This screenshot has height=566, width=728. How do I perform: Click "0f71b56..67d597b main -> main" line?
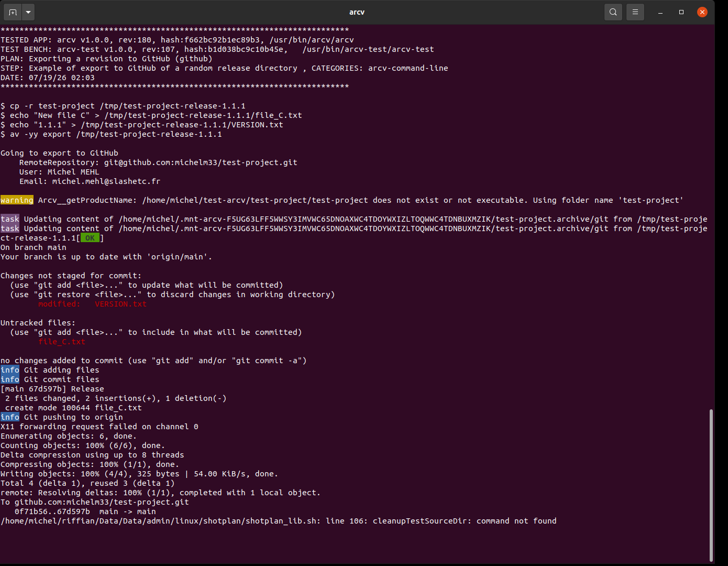tap(85, 511)
